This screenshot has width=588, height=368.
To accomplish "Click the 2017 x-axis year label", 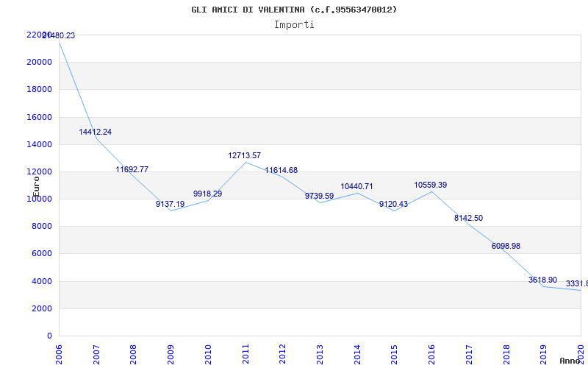I will click(x=469, y=354).
